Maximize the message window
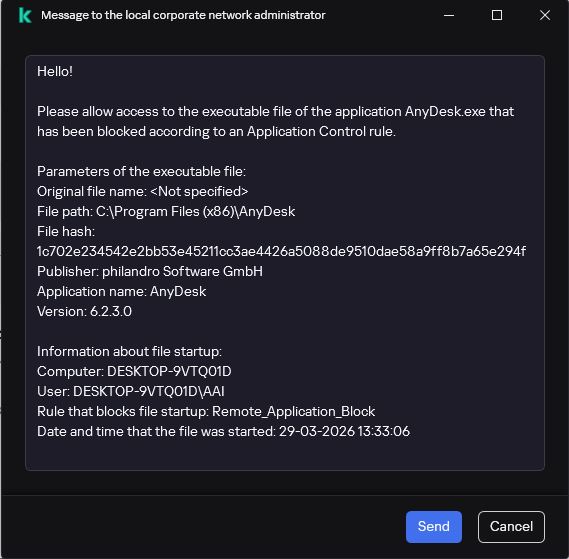This screenshot has height=559, width=569. (x=497, y=15)
